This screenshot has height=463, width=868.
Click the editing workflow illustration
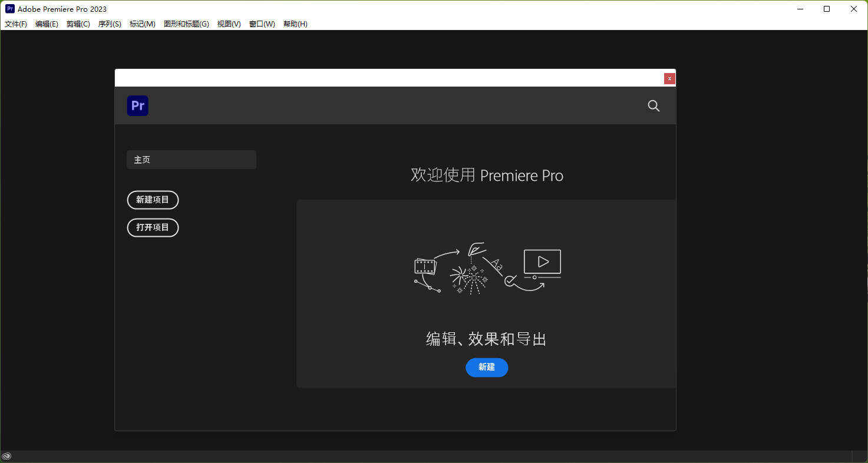[487, 268]
